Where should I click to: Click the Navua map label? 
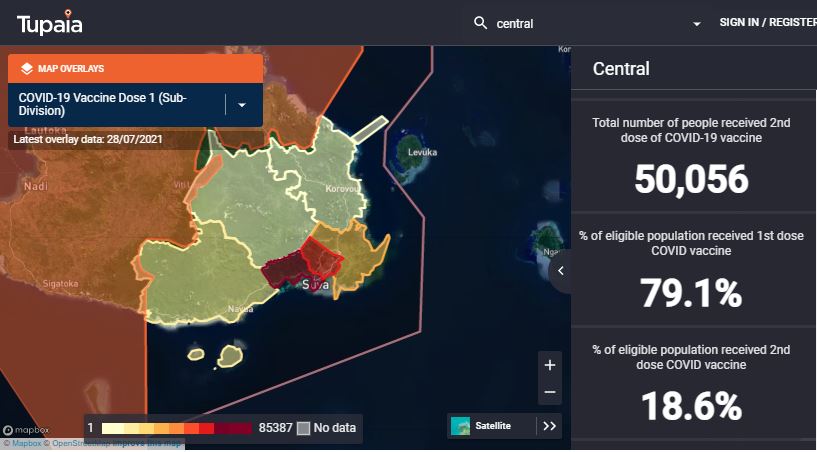(240, 309)
